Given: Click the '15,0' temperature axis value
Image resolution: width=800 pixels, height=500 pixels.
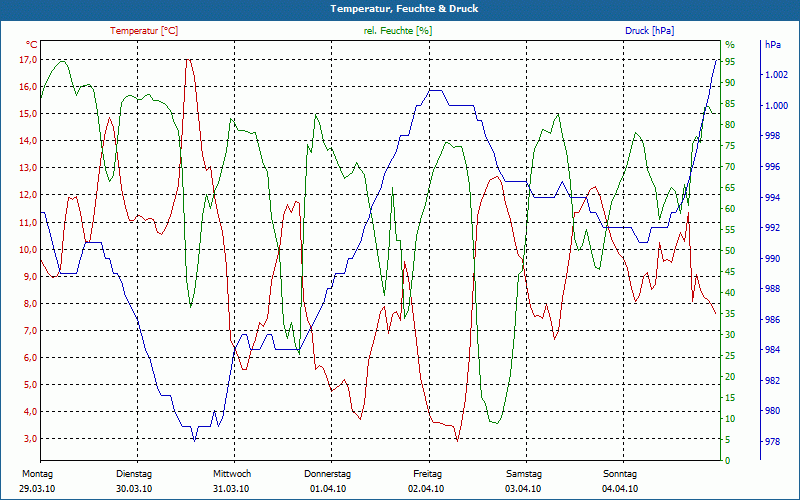Looking at the screenshot, I should (28, 114).
